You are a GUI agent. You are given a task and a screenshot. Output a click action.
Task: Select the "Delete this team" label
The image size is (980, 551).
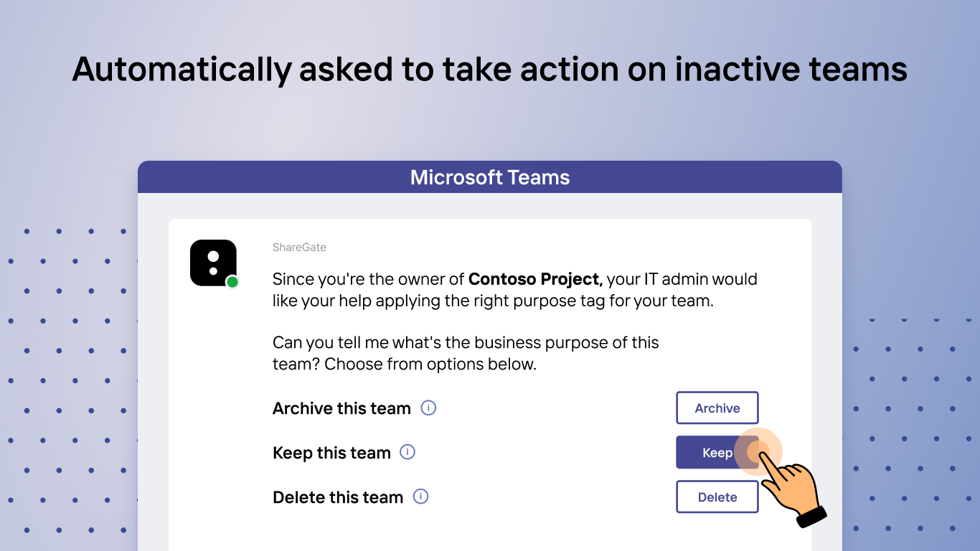coord(338,497)
